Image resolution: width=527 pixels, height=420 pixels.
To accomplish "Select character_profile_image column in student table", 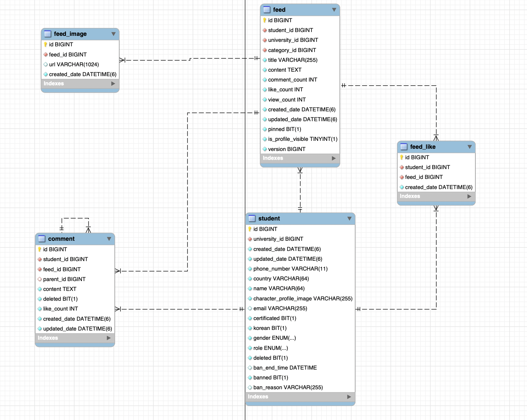I will [x=303, y=299].
